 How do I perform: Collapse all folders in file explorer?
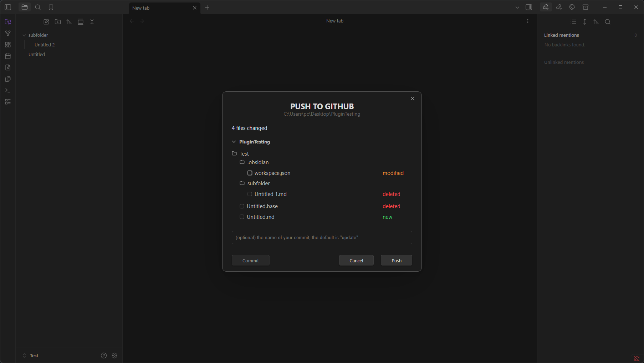pyautogui.click(x=92, y=22)
